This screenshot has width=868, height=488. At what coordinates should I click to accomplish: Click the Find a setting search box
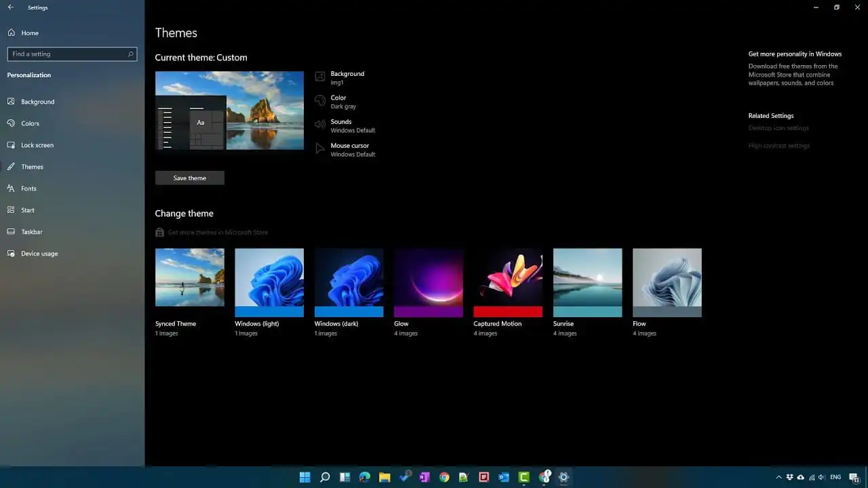72,54
